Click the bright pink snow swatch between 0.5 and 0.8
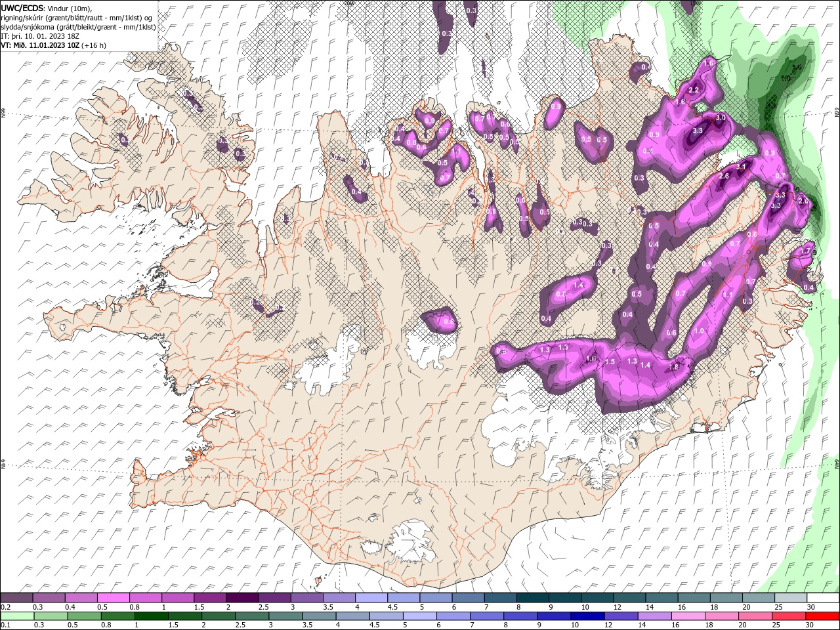The height and width of the screenshot is (630, 840). [x=113, y=597]
